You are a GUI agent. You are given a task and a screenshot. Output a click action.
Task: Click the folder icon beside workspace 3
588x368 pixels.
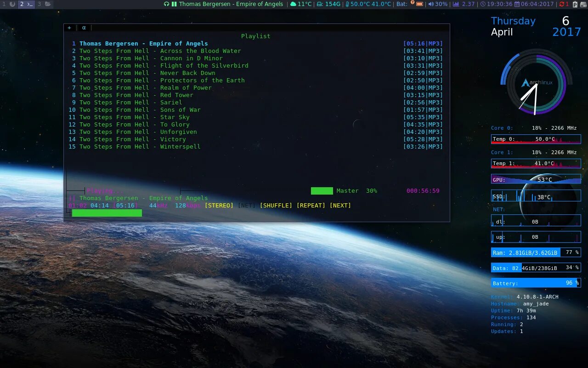(48, 4)
